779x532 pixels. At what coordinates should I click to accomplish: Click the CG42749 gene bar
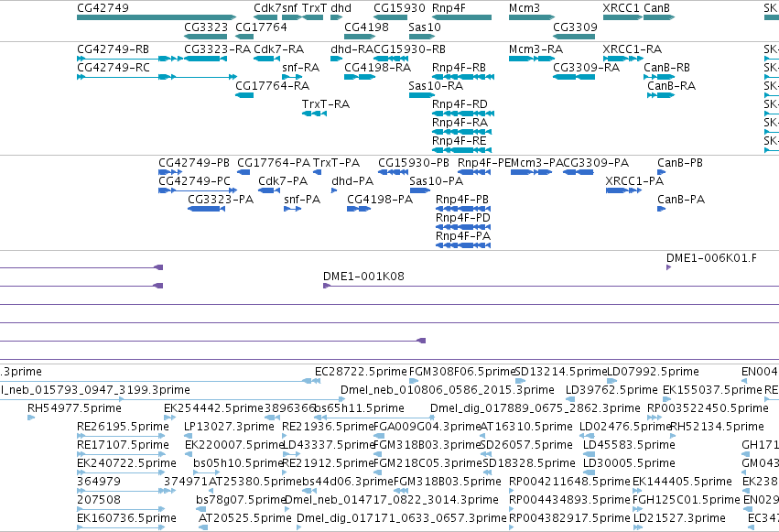157,17
